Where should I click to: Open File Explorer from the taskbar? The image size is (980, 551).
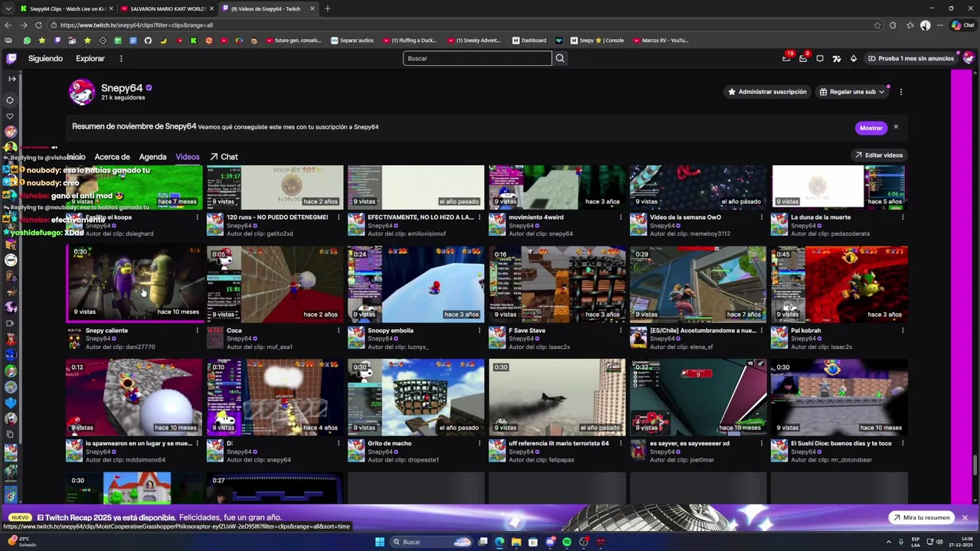click(516, 542)
